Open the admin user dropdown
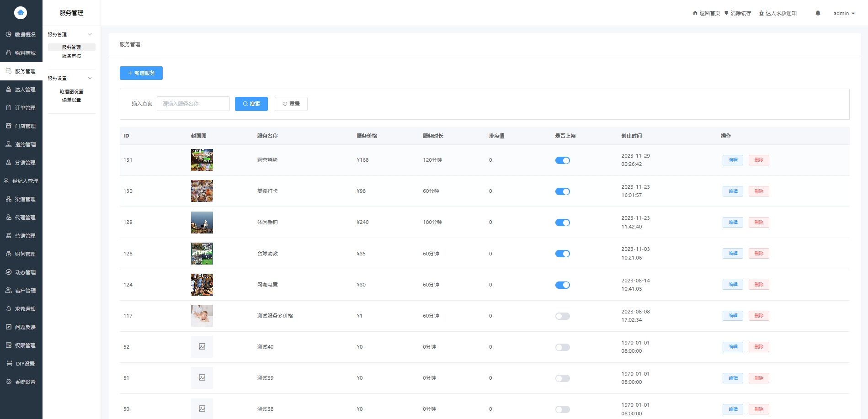The height and width of the screenshot is (419, 868). coord(844,13)
